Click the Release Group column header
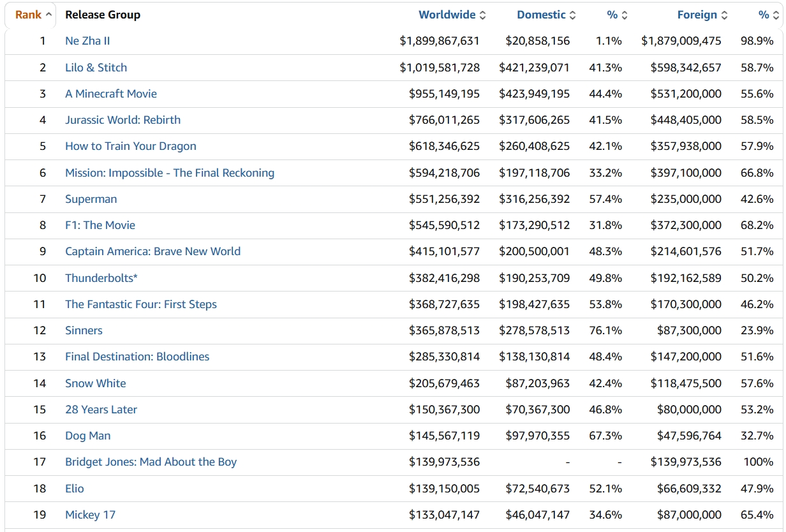 pyautogui.click(x=103, y=15)
